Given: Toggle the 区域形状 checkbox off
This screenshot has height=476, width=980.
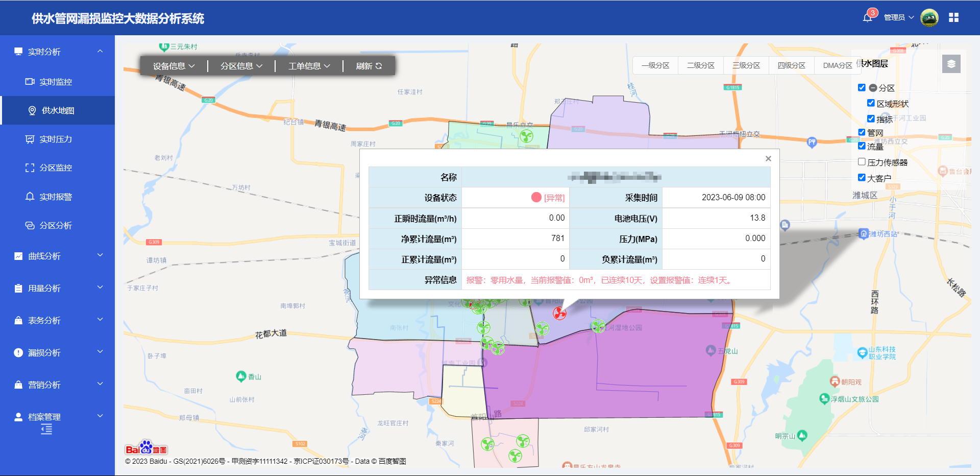Looking at the screenshot, I should pyautogui.click(x=871, y=103).
